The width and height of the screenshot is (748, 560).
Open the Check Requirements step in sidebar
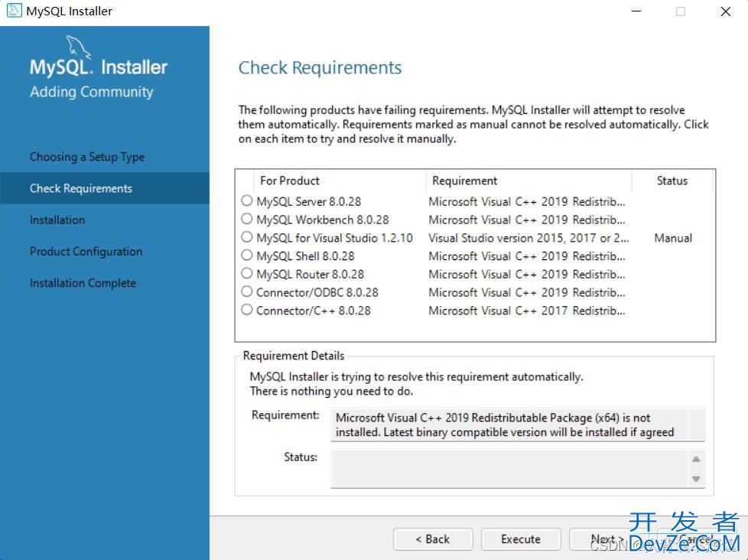[x=105, y=188]
